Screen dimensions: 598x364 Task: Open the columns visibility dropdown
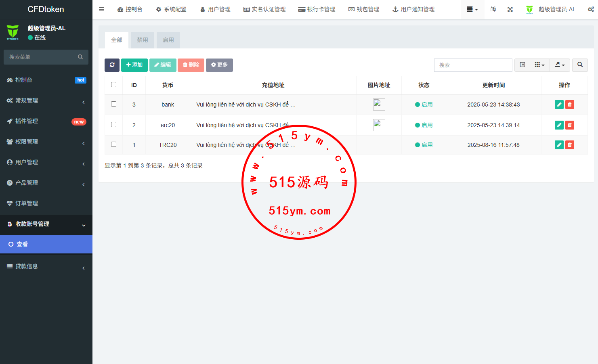(539, 65)
